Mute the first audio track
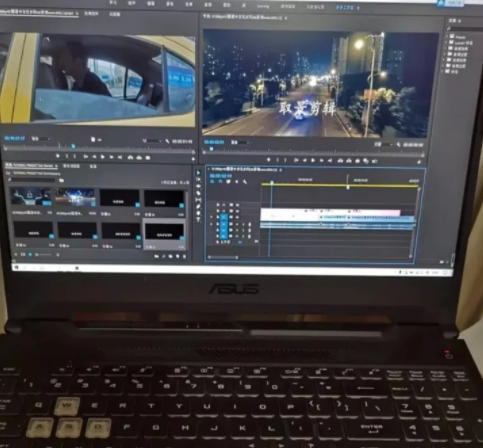483x448 pixels. pos(237,224)
